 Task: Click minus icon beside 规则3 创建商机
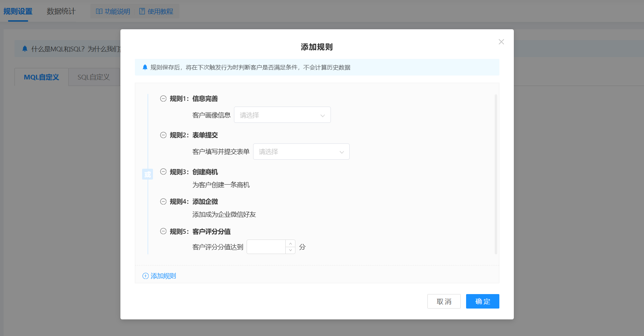(163, 172)
